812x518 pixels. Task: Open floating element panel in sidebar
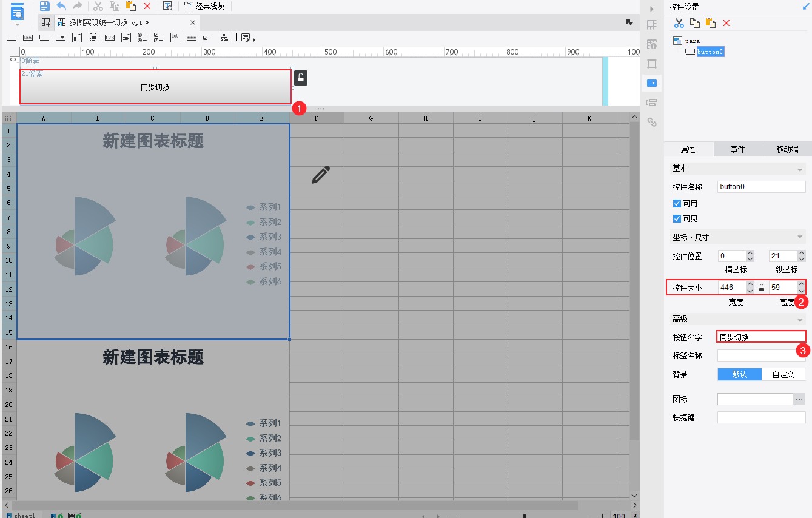tap(652, 64)
